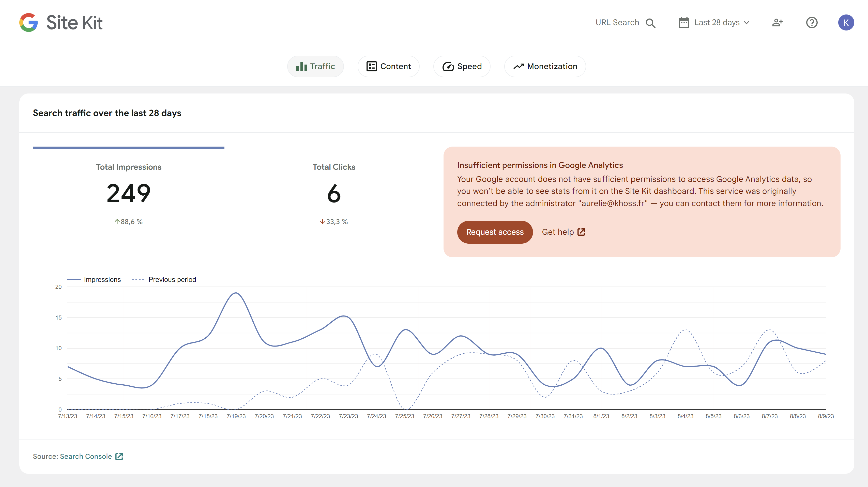Click the Google G logo

28,23
